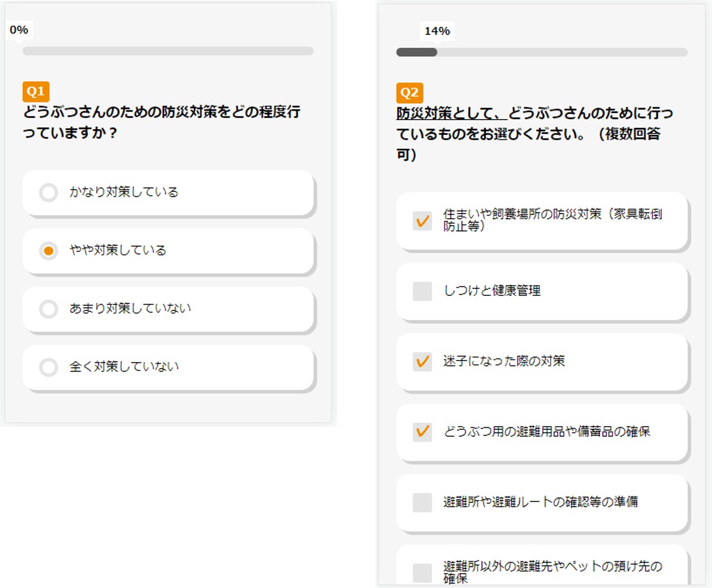This screenshot has width=712, height=588.
Task: Toggle どうぶつ用の避難用品や備蓄品の確保 checkbox
Action: (423, 432)
